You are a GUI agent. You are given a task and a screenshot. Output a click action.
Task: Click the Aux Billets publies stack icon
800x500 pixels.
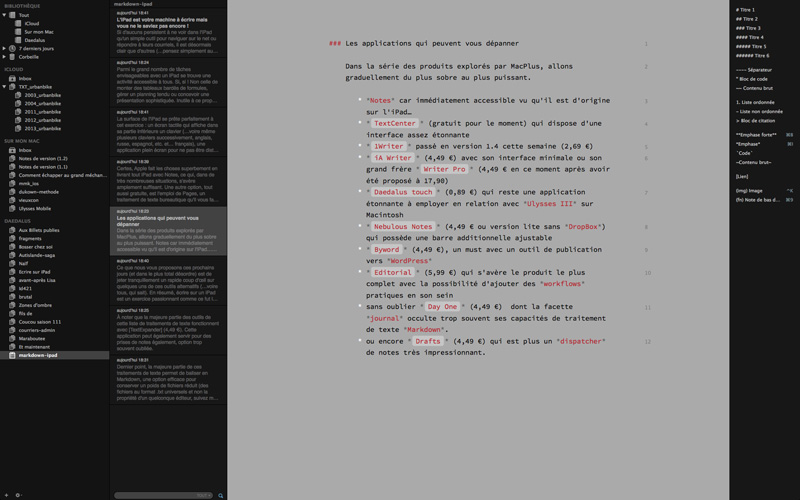coord(12,230)
